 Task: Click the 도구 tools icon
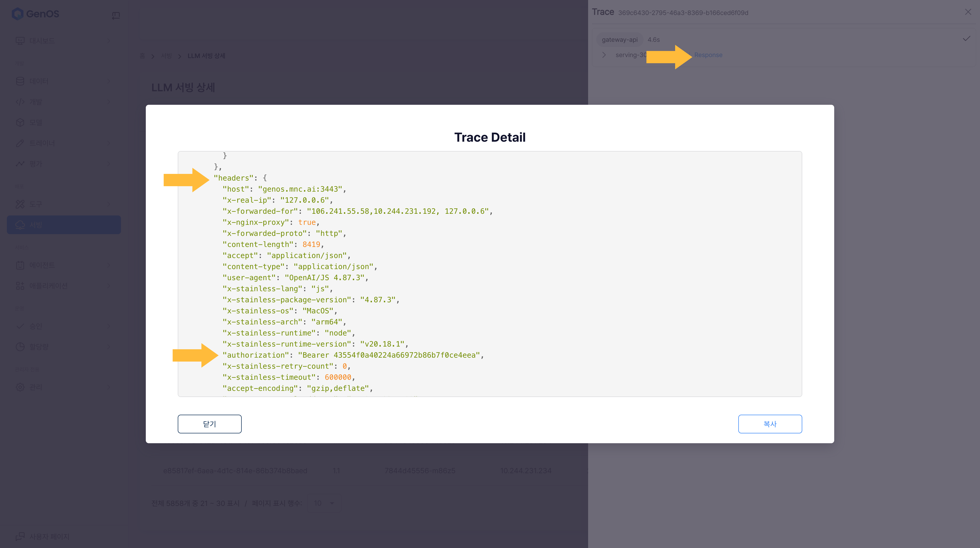(x=20, y=204)
